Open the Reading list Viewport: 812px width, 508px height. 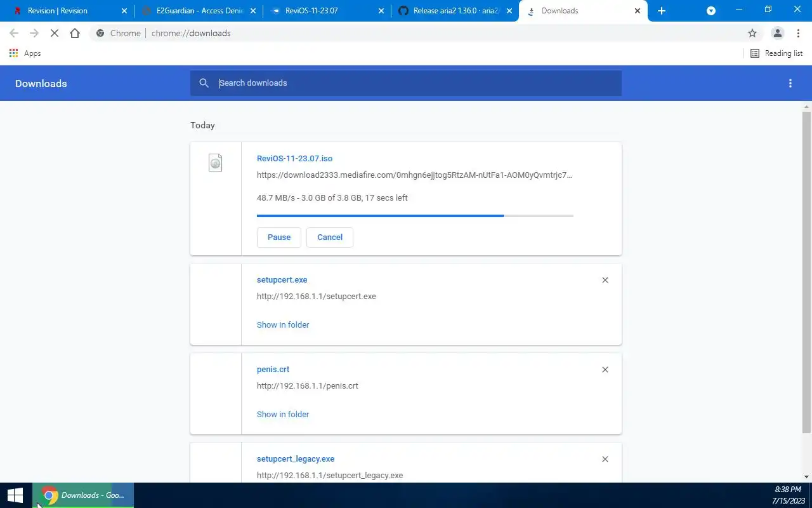point(776,53)
